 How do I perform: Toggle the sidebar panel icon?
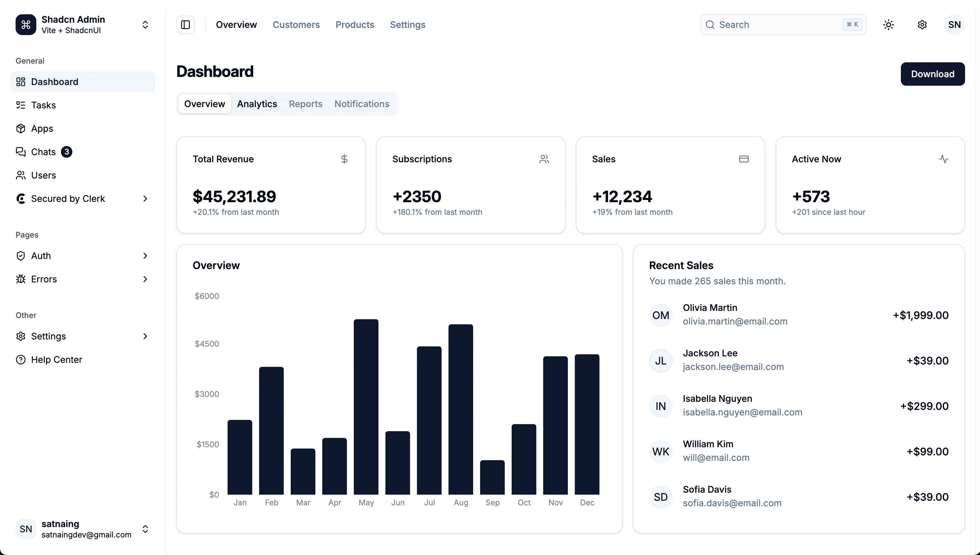185,25
